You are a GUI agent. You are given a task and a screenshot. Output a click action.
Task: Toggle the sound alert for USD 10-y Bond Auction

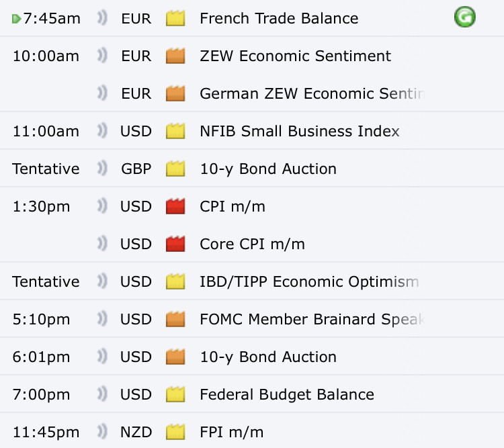click(102, 357)
